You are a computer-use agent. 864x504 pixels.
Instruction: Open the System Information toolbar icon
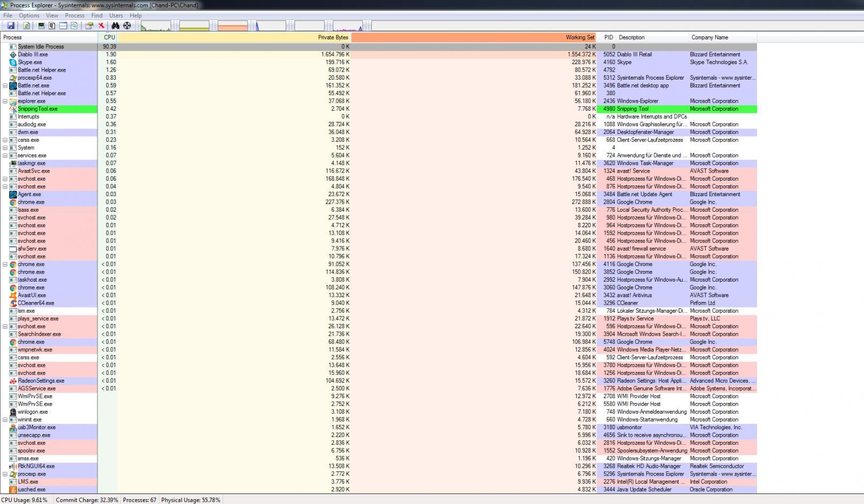click(42, 26)
